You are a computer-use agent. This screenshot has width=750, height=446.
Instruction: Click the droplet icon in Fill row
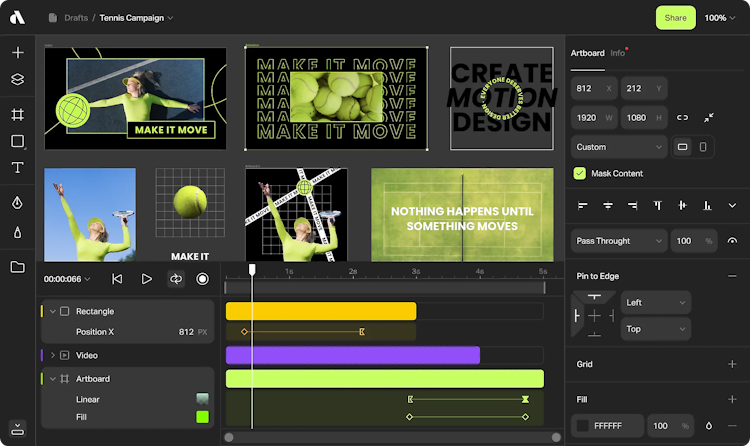(709, 426)
